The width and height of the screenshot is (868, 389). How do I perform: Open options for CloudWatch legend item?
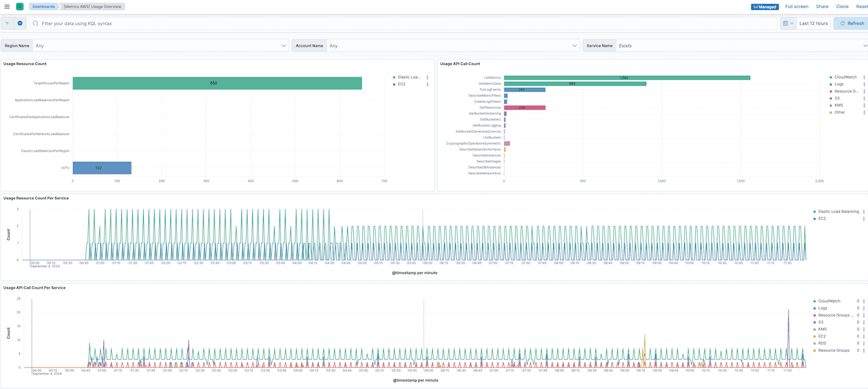click(x=864, y=77)
